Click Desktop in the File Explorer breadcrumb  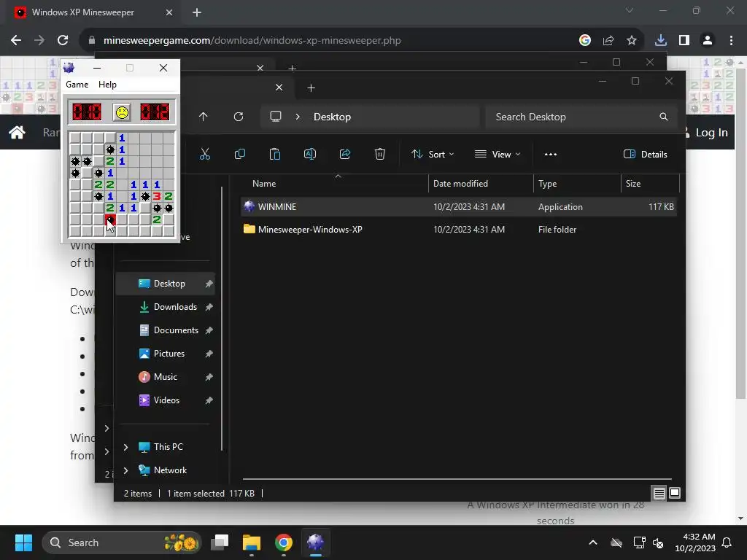[332, 117]
